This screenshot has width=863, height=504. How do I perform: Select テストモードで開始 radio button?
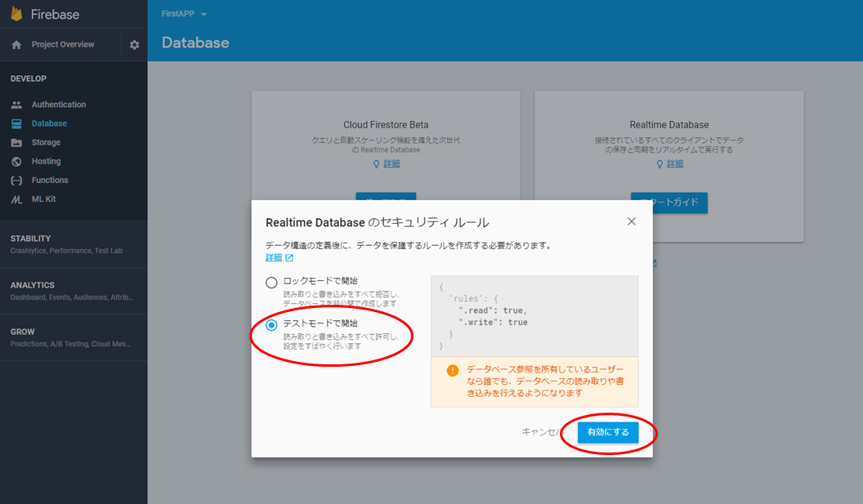click(x=271, y=325)
